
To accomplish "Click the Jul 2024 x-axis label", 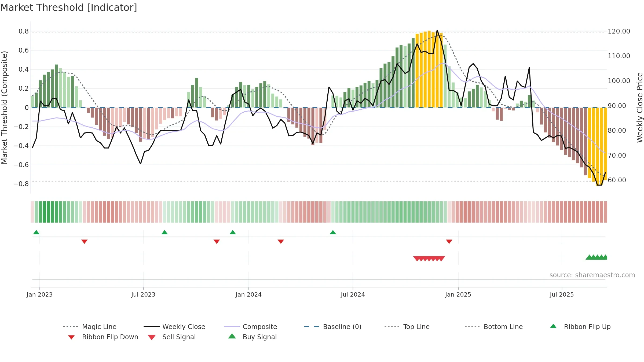I will pos(353,295).
